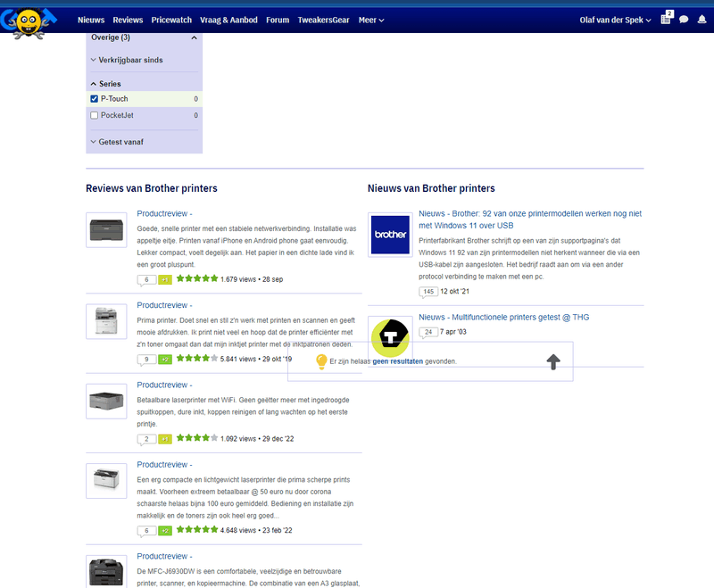Click the +1 score badge of the 29 dec '22 review
Viewport: 714px width, 588px height.
165,439
